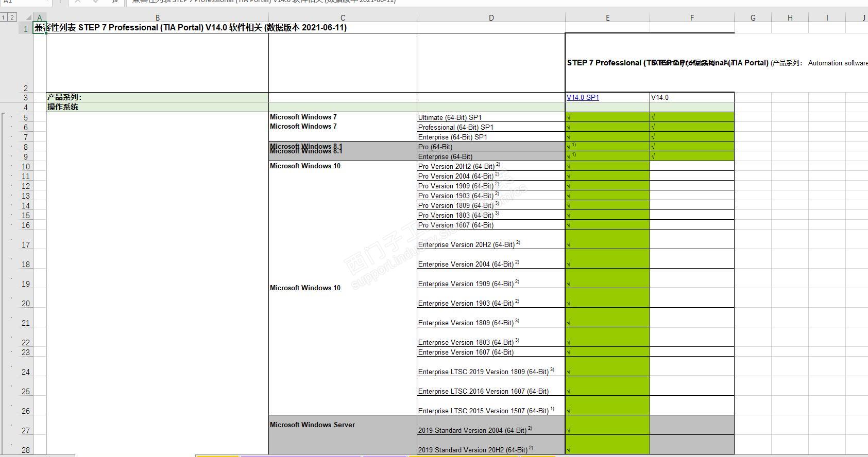Image resolution: width=868 pixels, height=457 pixels.
Task: Select "Pro Version 20H2 (64-Bit)" cell
Action: tap(491, 166)
